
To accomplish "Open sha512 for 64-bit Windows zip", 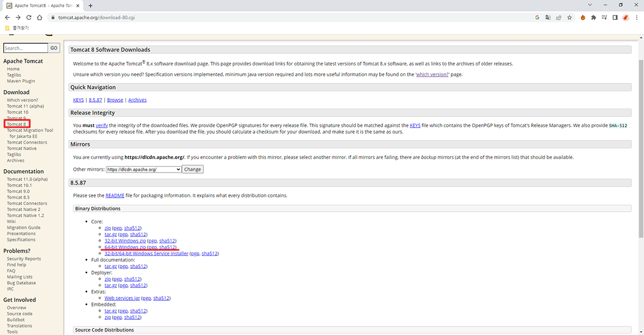I will (167, 247).
